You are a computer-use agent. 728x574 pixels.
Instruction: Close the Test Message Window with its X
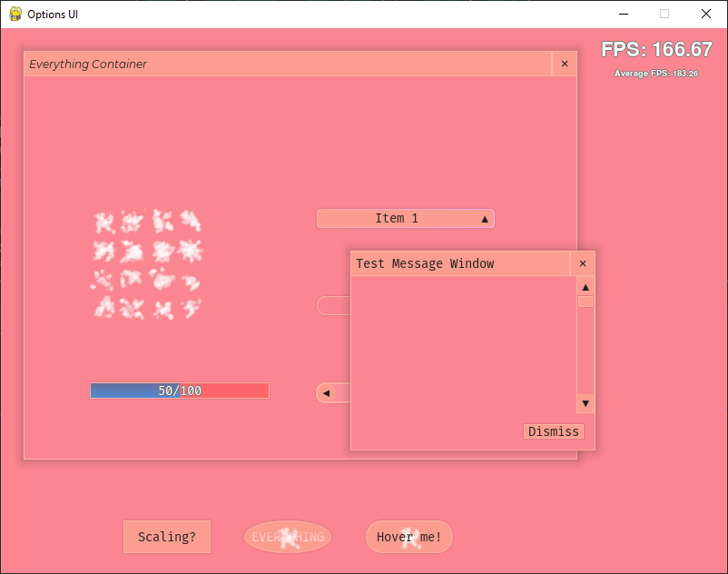point(582,263)
